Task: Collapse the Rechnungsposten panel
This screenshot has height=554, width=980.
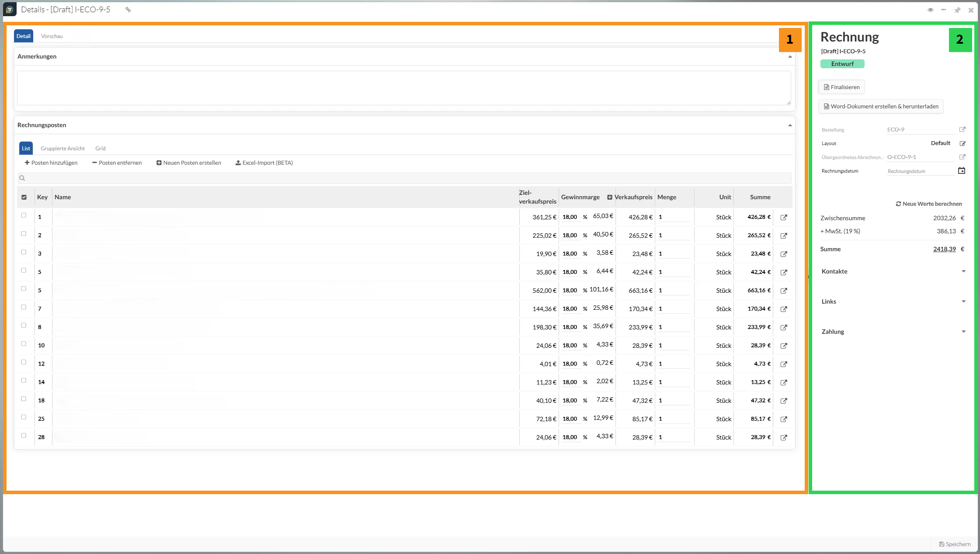Action: (x=790, y=125)
